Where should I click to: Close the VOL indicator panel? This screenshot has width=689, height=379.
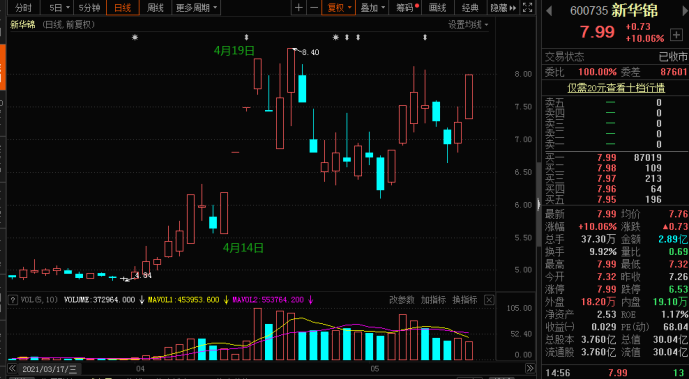pos(489,300)
